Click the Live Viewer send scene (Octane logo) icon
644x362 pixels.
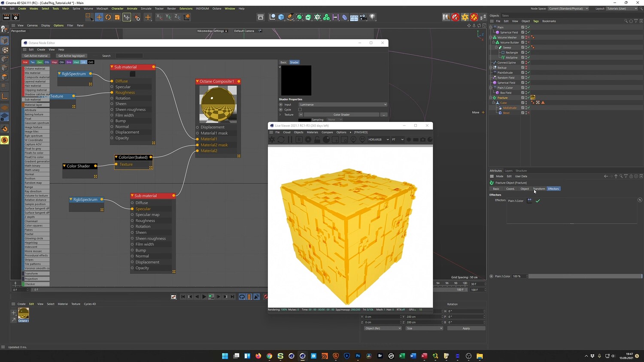tap(272, 139)
